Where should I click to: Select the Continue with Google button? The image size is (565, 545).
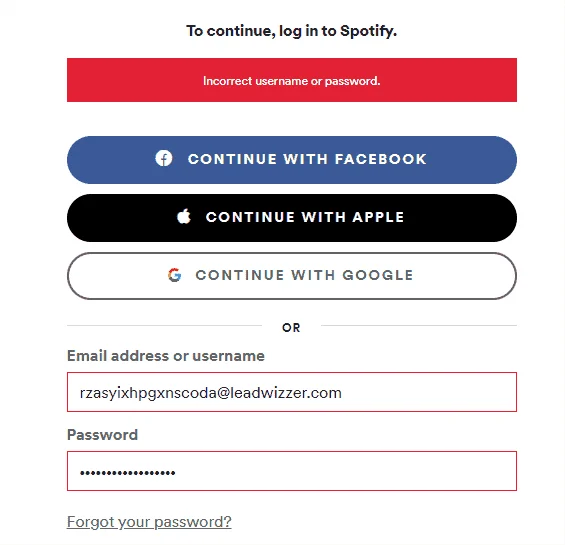coord(292,276)
